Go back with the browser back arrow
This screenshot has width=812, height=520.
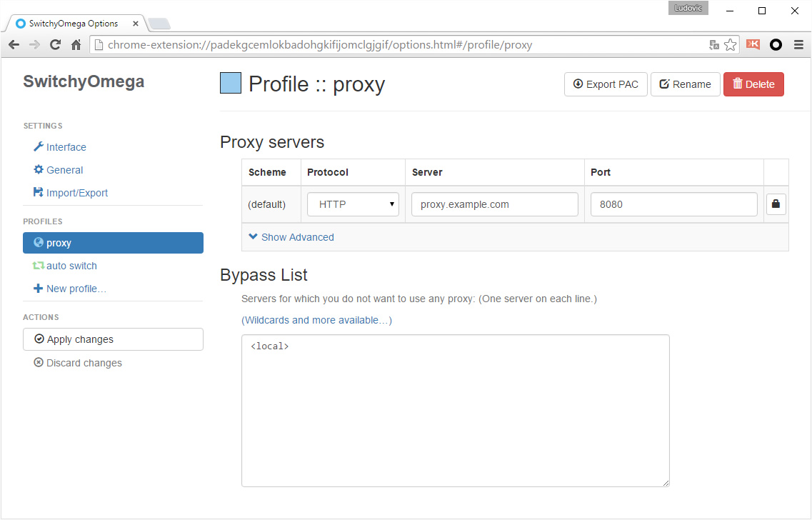coord(14,45)
